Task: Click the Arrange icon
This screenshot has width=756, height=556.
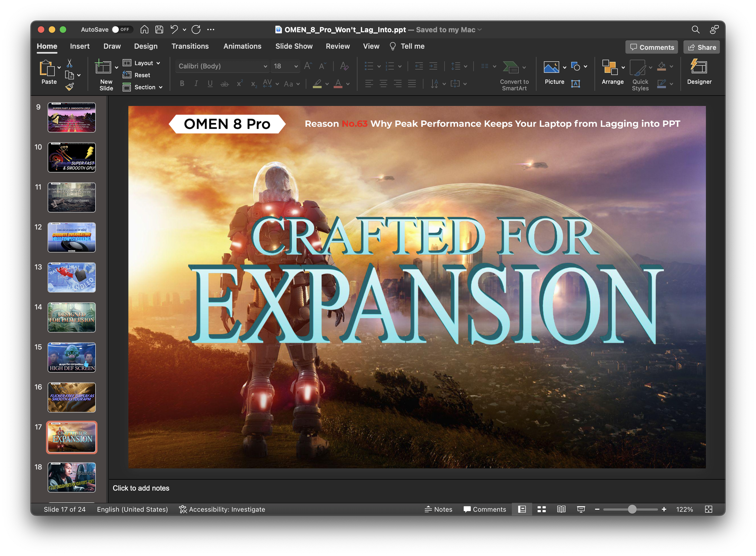Action: [610, 67]
